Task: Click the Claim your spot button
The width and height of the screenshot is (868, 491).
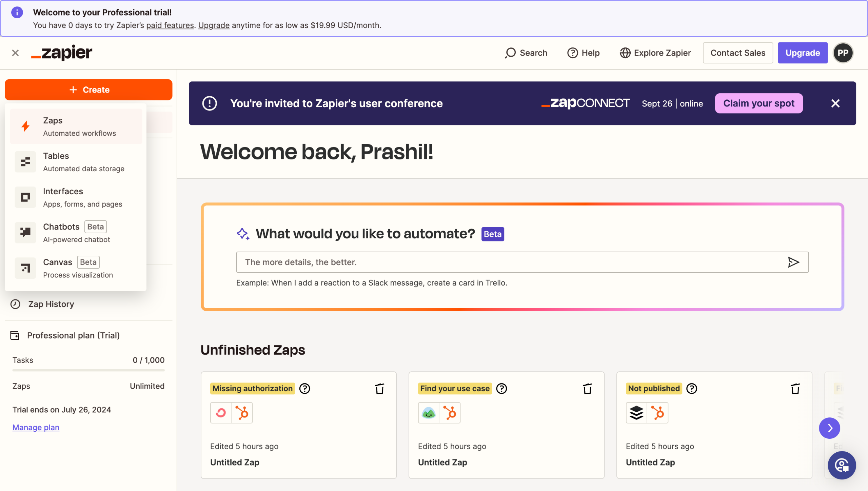Action: [x=758, y=103]
